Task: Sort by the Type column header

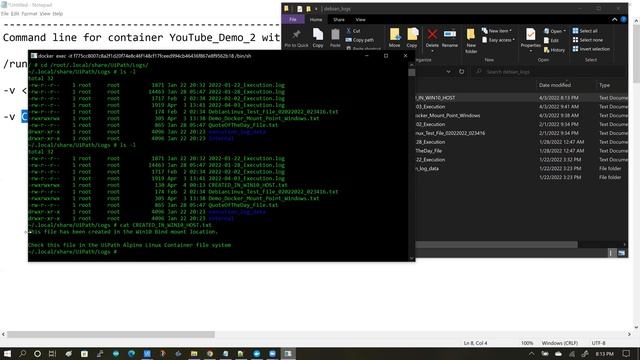Action: [604, 85]
